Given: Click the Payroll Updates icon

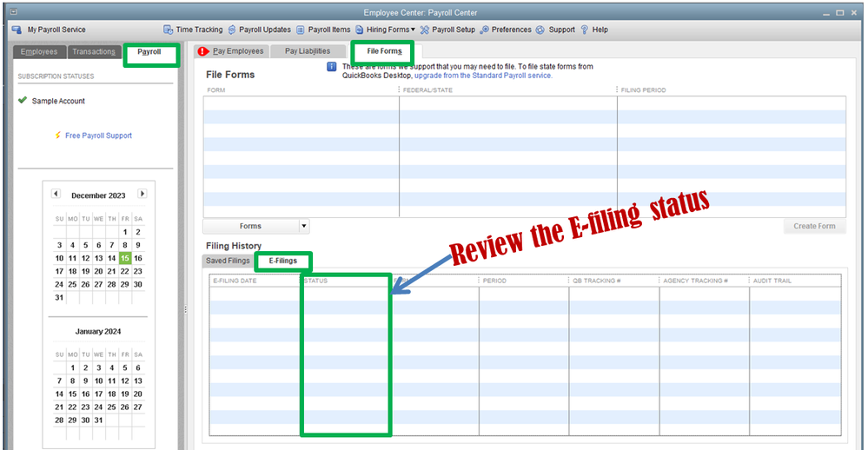Looking at the screenshot, I should point(232,30).
